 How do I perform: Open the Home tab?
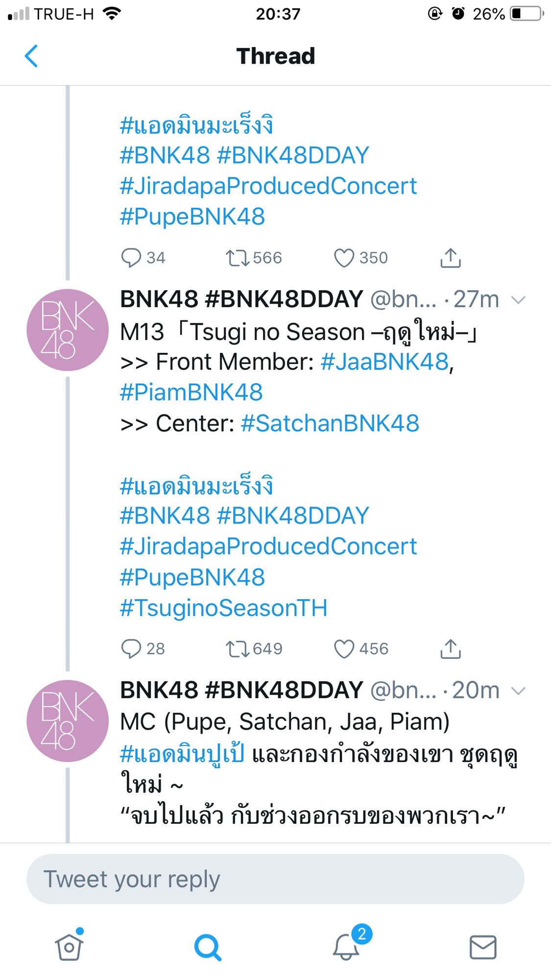69,947
